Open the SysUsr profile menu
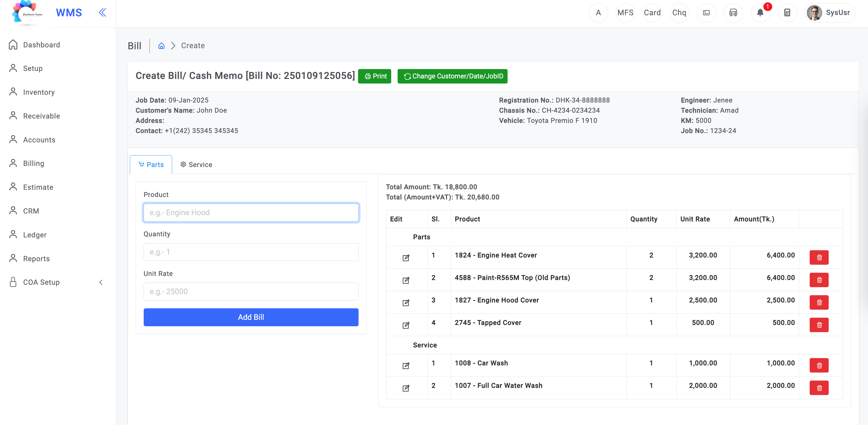The width and height of the screenshot is (868, 425). click(829, 13)
